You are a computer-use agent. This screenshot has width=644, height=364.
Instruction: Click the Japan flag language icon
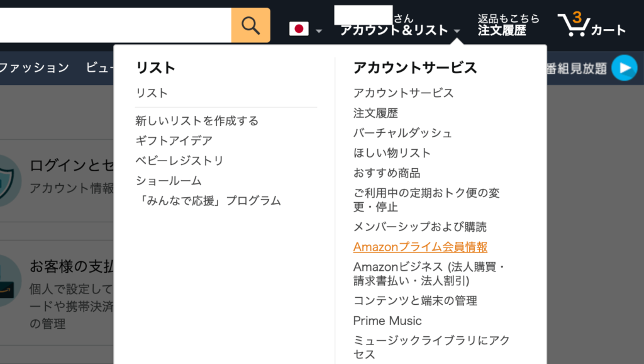click(299, 29)
